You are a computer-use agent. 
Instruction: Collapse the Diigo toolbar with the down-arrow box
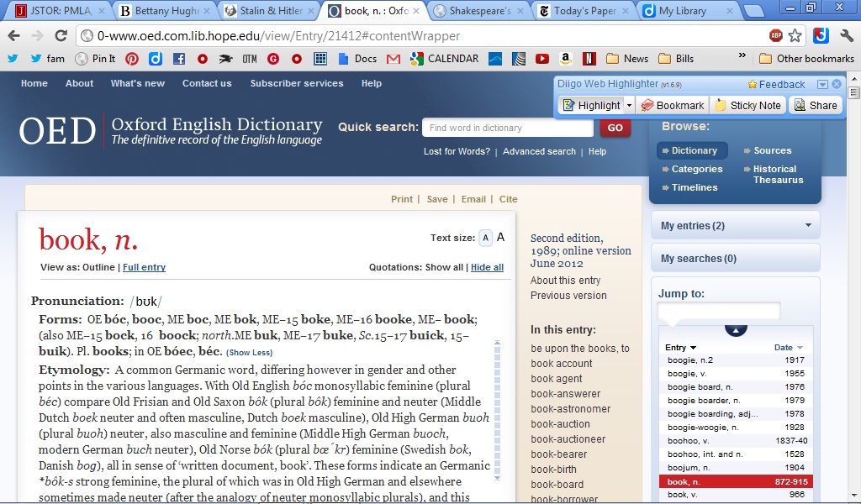click(x=822, y=85)
